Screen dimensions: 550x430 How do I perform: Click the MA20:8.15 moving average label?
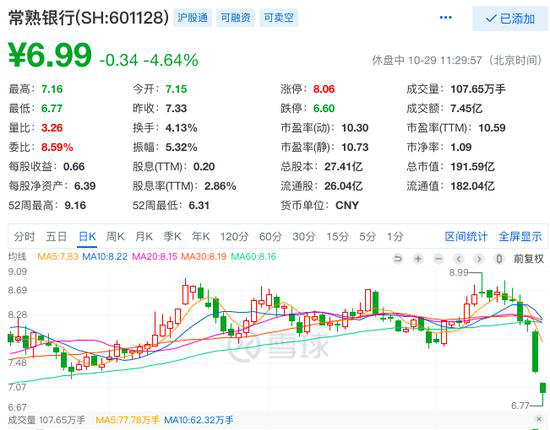pyautogui.click(x=155, y=256)
